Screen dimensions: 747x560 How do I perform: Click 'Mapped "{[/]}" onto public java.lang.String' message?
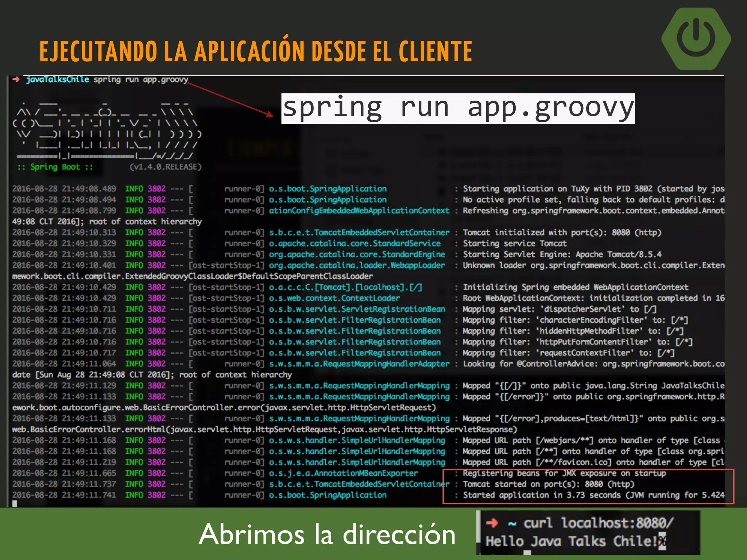[594, 386]
